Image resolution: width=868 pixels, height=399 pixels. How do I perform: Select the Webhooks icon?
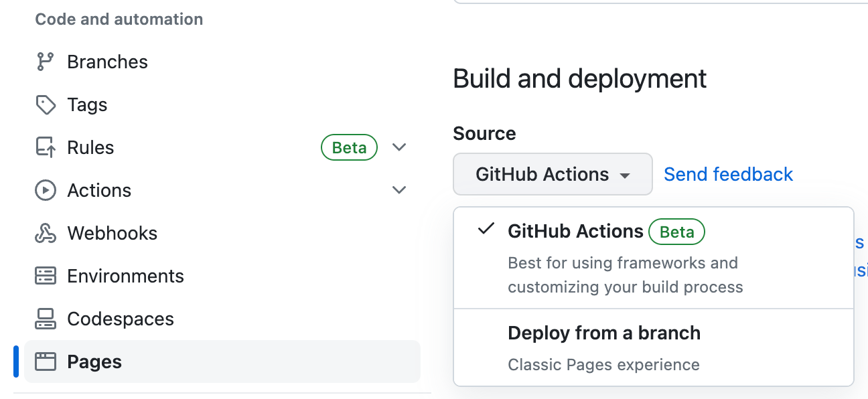click(x=44, y=233)
